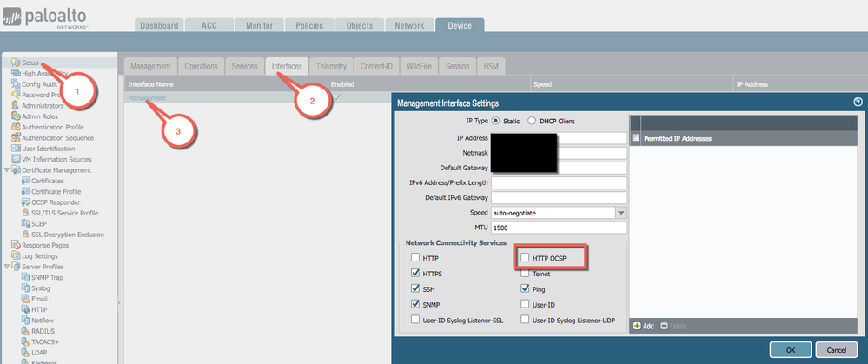Click the Syslog server profile icon

click(x=25, y=288)
